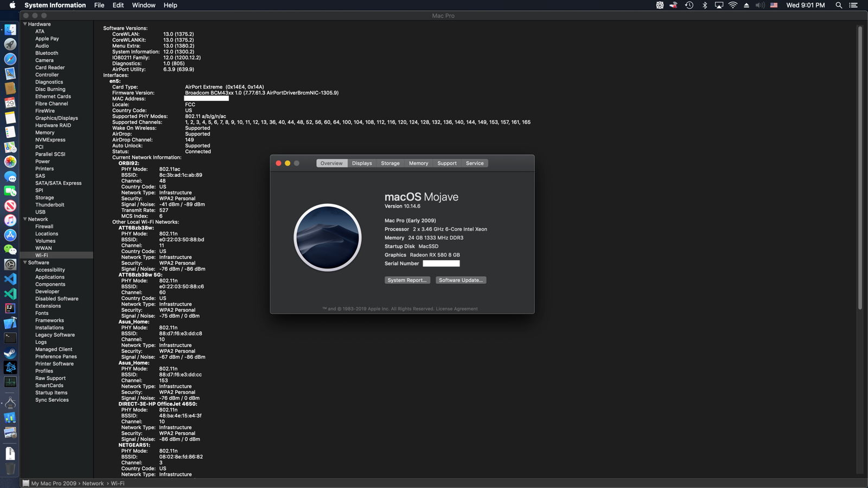This screenshot has height=488, width=868.
Task: Click the Software Update... button
Action: tap(461, 280)
